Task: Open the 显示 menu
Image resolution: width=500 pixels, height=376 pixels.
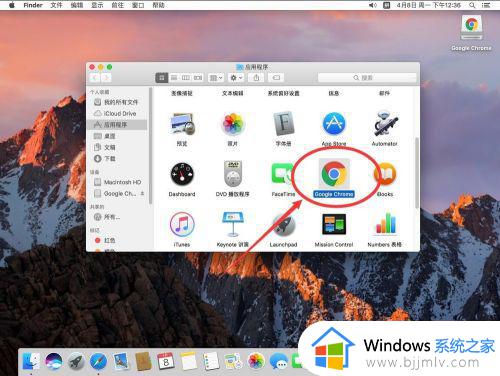Action: point(97,5)
